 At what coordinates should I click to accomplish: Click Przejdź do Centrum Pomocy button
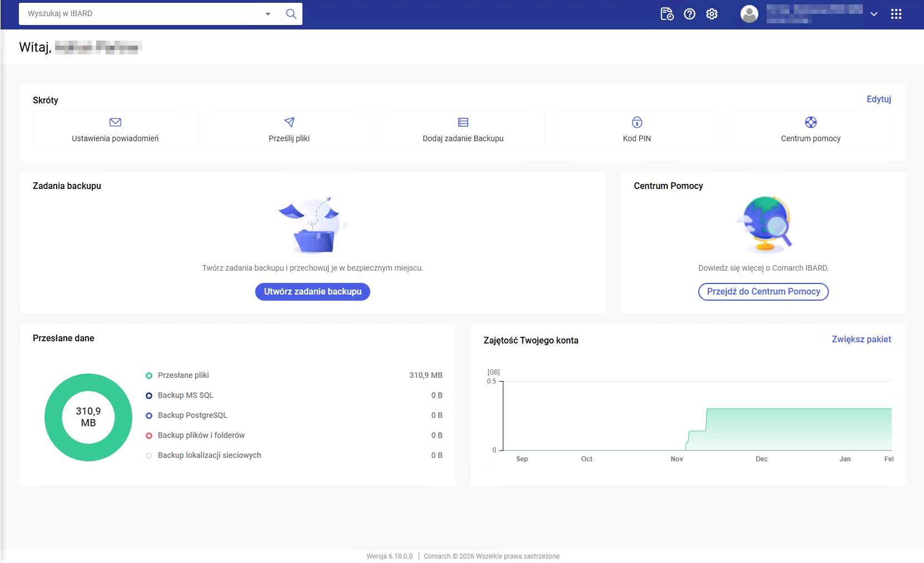[763, 292]
